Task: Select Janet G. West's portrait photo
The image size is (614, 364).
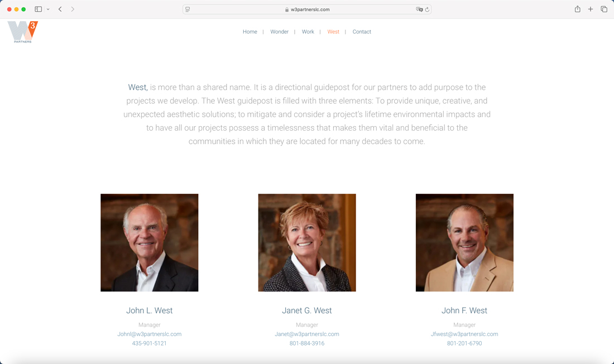Action: 307,242
